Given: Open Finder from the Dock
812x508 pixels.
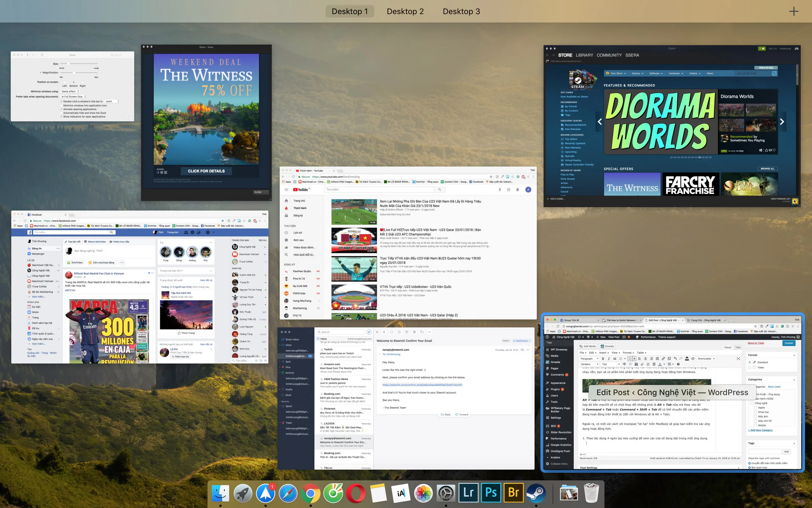Looking at the screenshot, I should pyautogui.click(x=220, y=493).
